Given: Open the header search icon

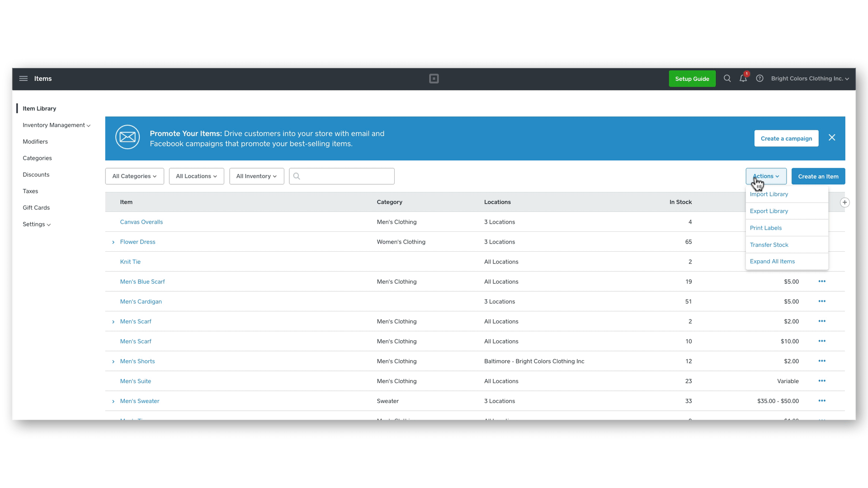Looking at the screenshot, I should pos(727,79).
